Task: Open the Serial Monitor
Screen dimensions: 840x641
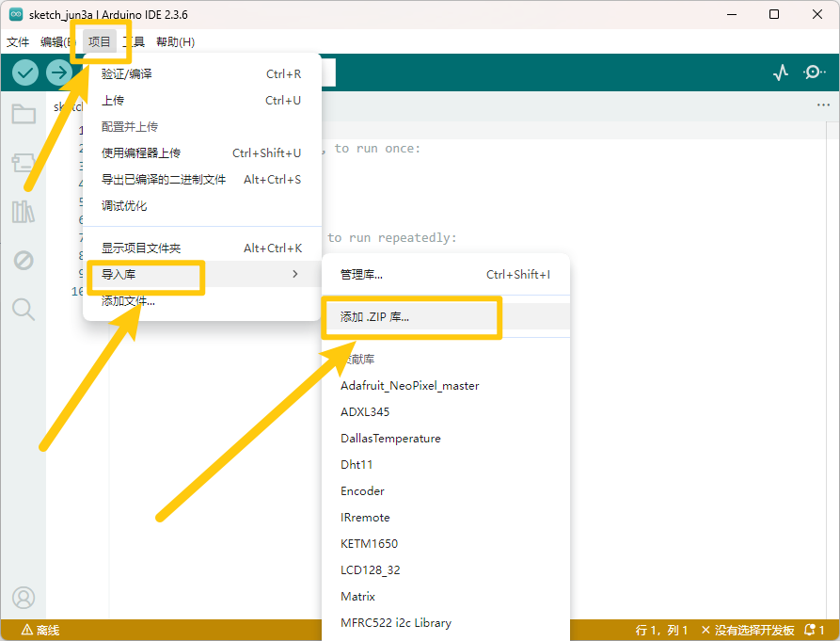Action: (x=814, y=72)
